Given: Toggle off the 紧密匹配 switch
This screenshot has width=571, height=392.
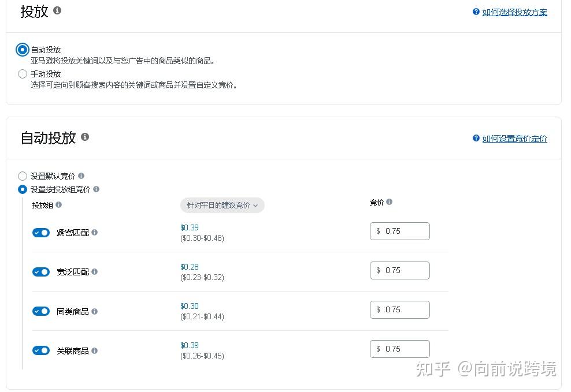Looking at the screenshot, I should pyautogui.click(x=41, y=233).
